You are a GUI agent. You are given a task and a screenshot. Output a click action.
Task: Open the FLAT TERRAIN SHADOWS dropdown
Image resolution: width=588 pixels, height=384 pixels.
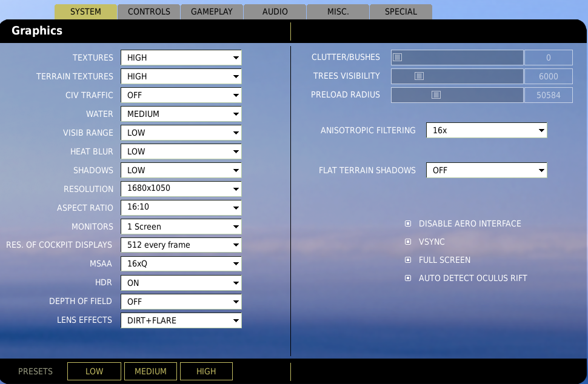coord(486,170)
